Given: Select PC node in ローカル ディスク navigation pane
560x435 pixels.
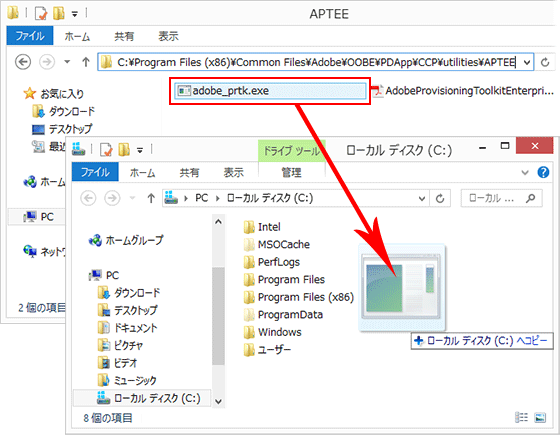Looking at the screenshot, I should 104,275.
